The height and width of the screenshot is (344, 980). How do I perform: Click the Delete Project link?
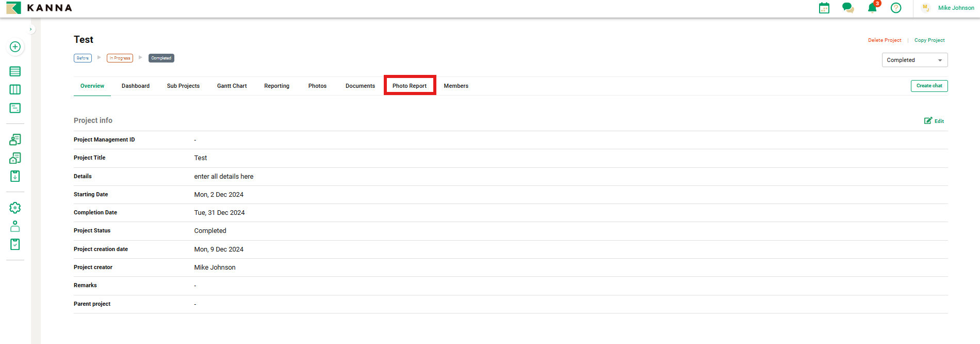(884, 40)
